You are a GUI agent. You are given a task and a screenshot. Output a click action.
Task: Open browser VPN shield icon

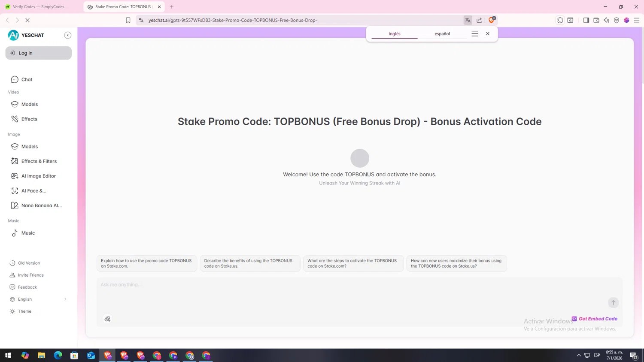point(617,20)
